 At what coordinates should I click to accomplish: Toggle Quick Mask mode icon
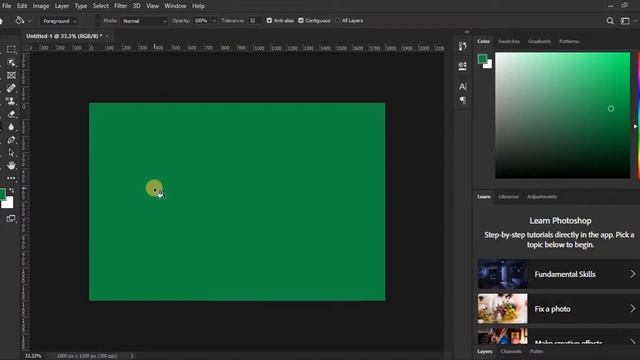coord(11,218)
